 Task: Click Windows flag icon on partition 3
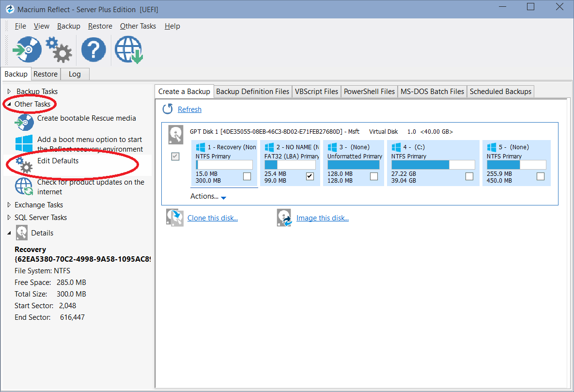pyautogui.click(x=332, y=147)
